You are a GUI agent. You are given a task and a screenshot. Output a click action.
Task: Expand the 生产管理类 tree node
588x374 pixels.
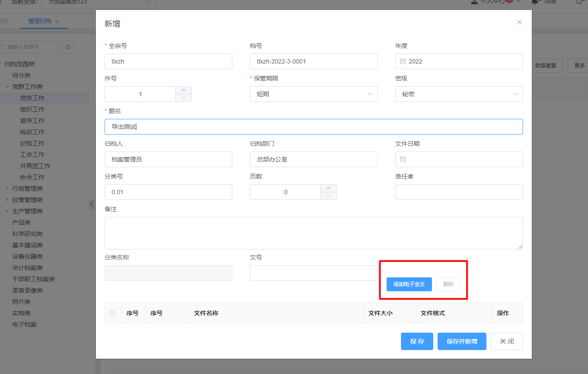pyautogui.click(x=7, y=211)
